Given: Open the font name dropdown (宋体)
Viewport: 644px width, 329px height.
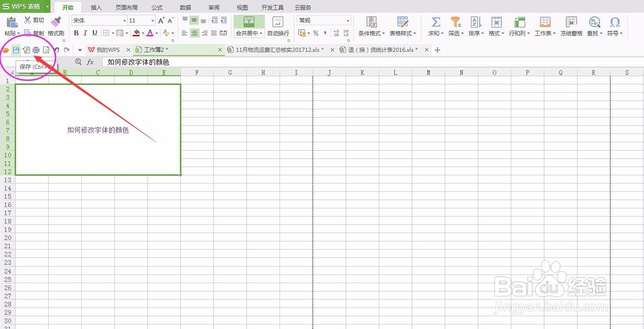Looking at the screenshot, I should (x=124, y=21).
